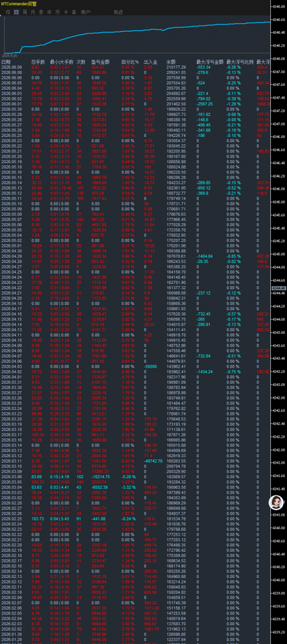Click the 出入金 column header

151,62
